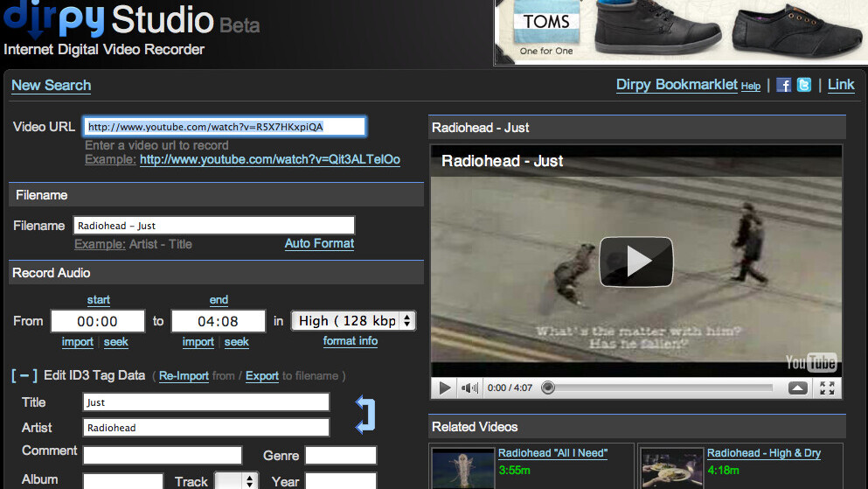The height and width of the screenshot is (489, 868).
Task: Open Dirpy's Twitter page icon
Action: [804, 85]
